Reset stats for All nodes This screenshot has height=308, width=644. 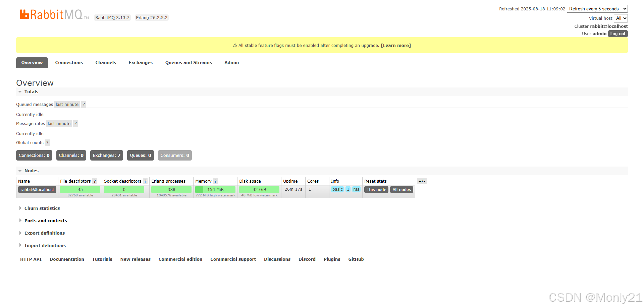402,190
